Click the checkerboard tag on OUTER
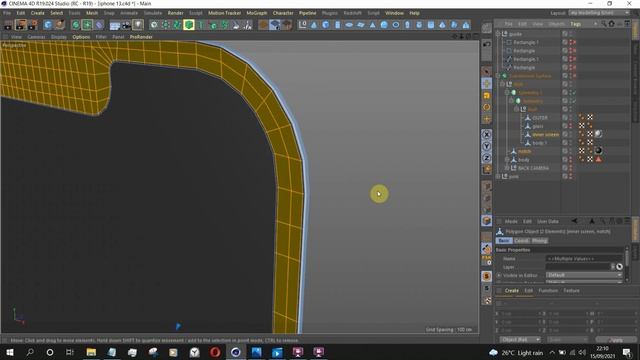 (590, 117)
